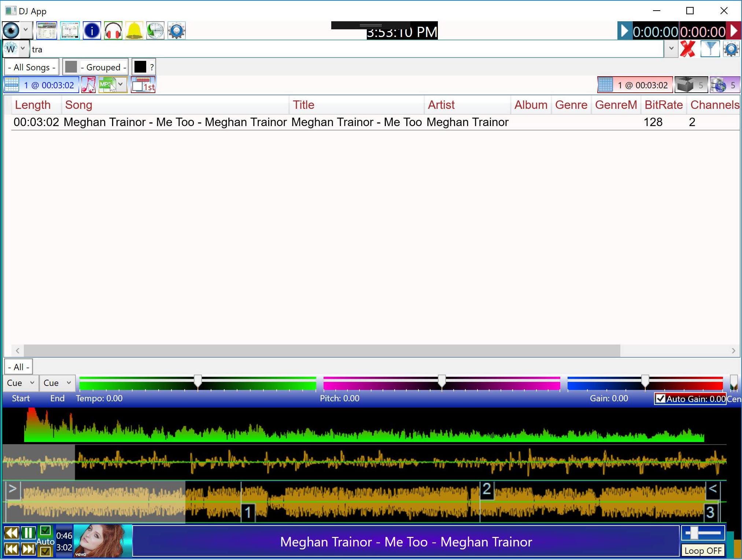
Task: Click the blue info icon
Action: click(x=92, y=30)
